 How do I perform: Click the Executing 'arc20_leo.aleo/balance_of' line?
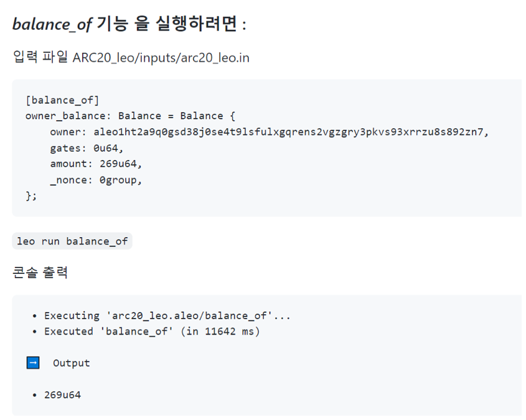(x=167, y=315)
